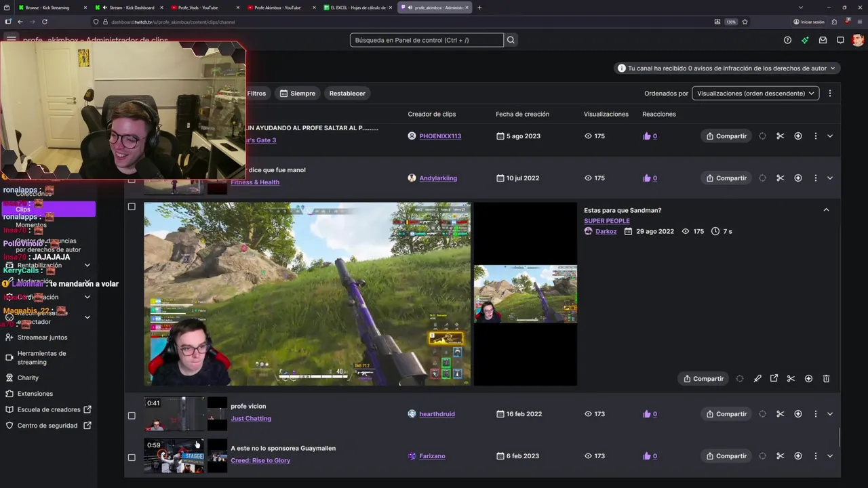Click the Búsqueda en Panel de control field
This screenshot has width=868, height=488.
point(427,40)
